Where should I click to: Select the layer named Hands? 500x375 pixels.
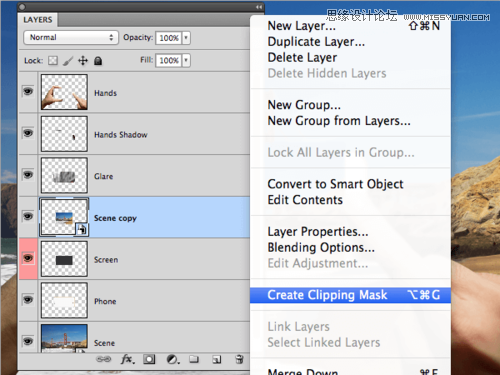click(x=105, y=93)
